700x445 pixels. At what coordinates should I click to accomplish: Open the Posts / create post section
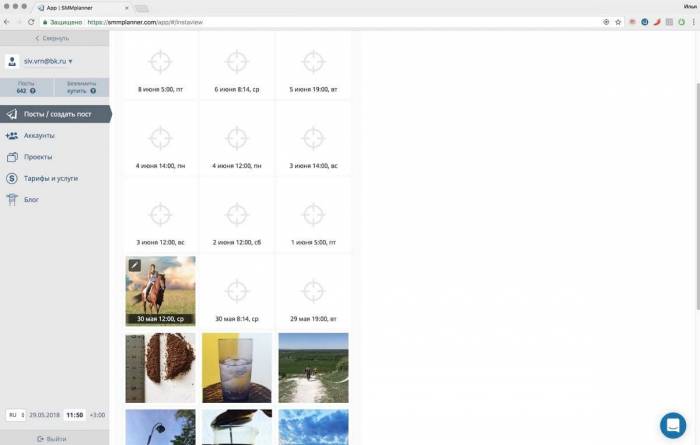(55, 114)
